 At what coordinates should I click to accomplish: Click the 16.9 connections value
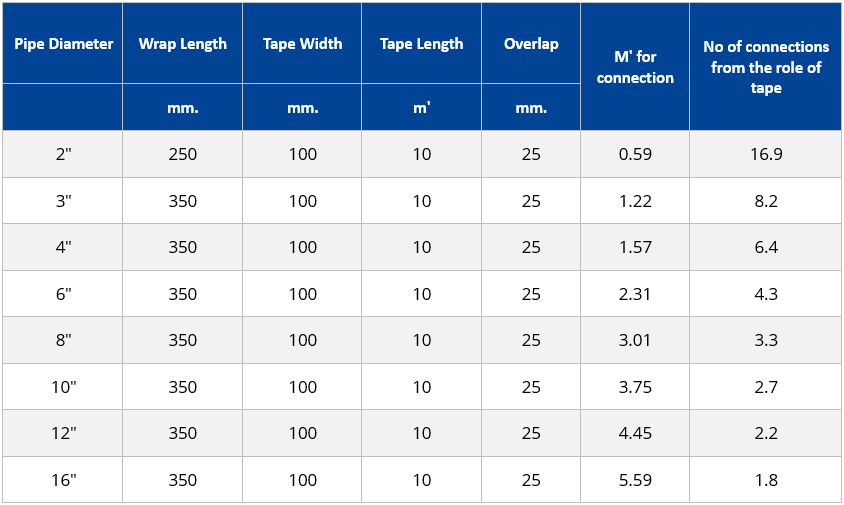click(766, 154)
